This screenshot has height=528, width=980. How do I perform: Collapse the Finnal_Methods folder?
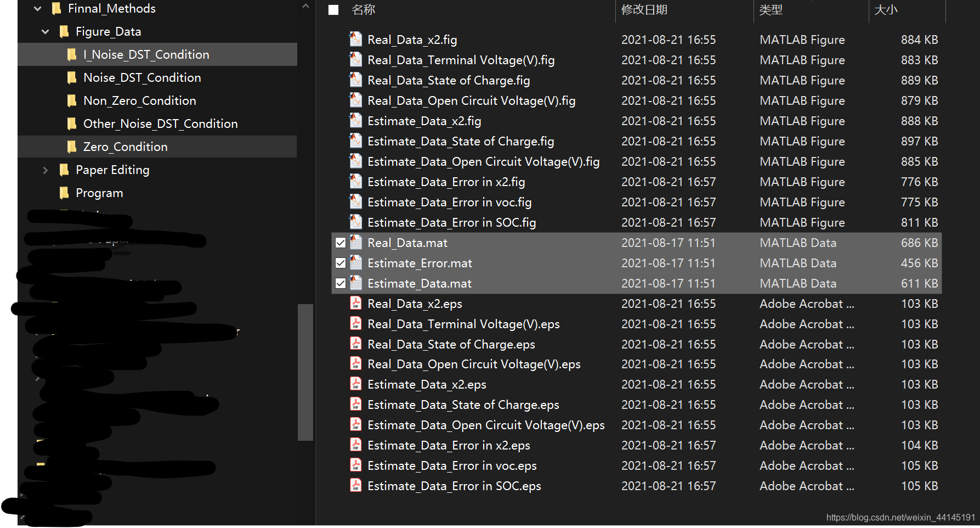pos(37,9)
